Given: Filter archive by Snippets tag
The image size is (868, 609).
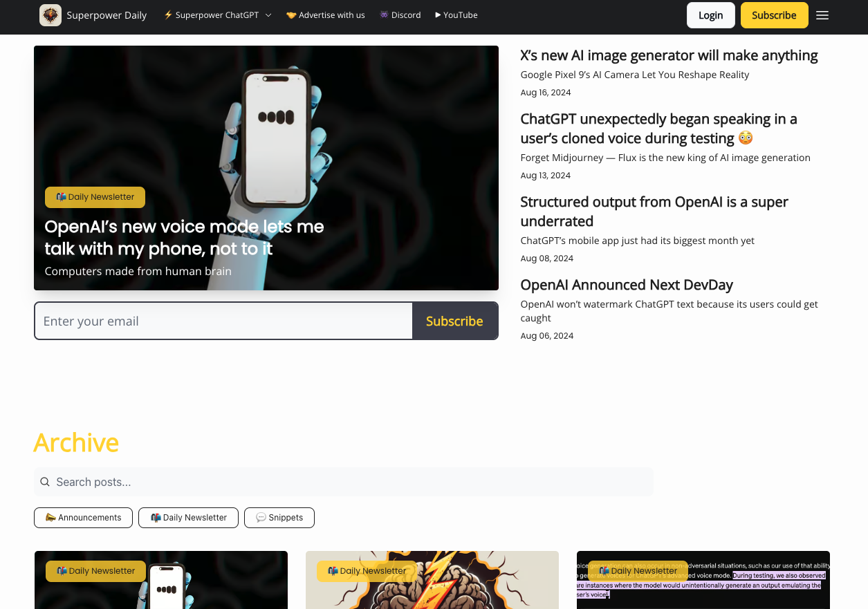Looking at the screenshot, I should pyautogui.click(x=279, y=518).
